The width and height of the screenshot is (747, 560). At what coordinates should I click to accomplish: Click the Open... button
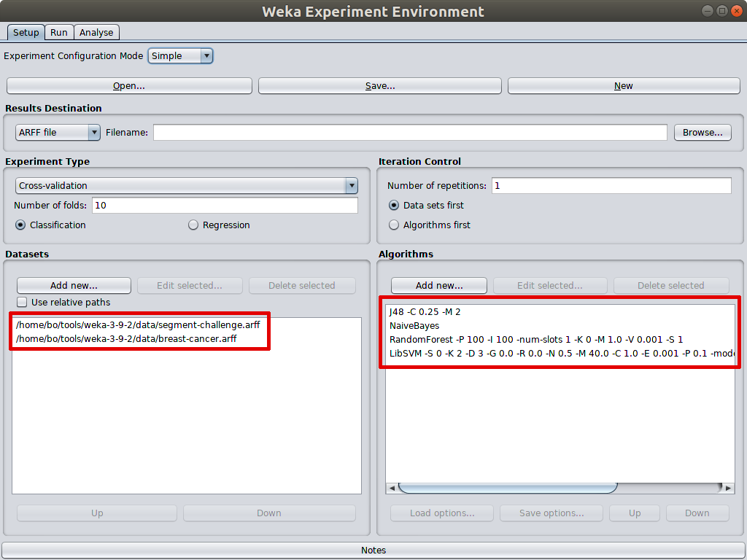[129, 86]
